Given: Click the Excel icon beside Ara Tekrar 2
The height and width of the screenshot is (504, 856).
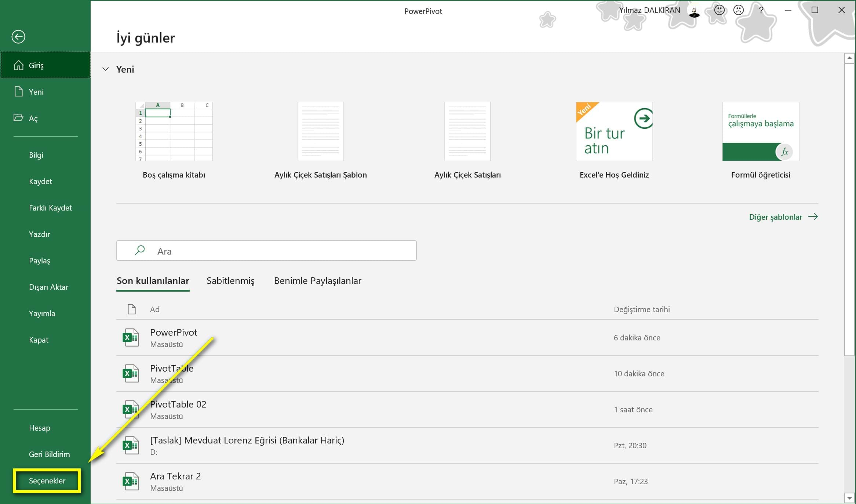Looking at the screenshot, I should 131,481.
